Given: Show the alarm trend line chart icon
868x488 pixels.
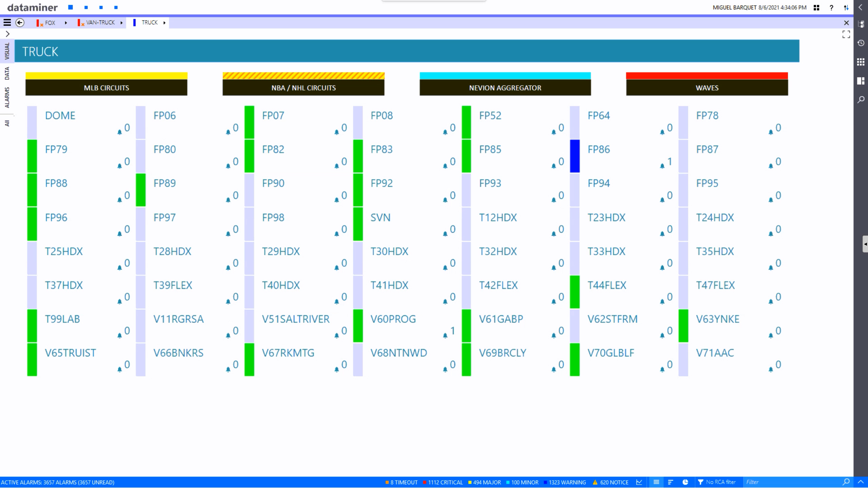Looking at the screenshot, I should coord(639,482).
